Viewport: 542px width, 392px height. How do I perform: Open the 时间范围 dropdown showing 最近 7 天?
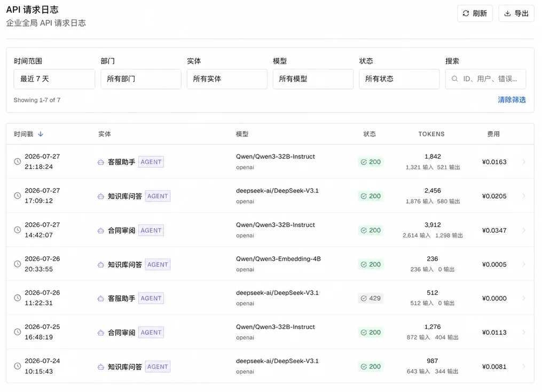(54, 79)
